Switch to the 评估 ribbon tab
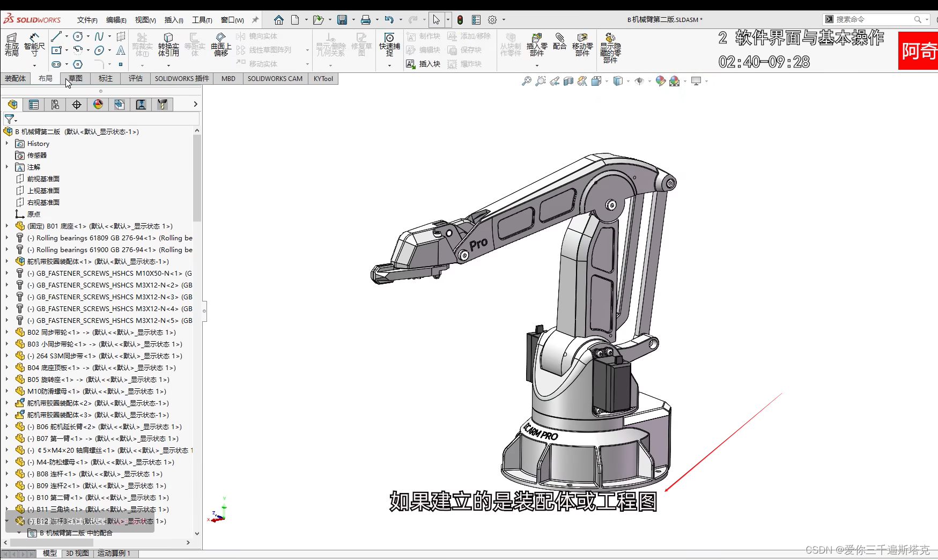Viewport: 938px width, 560px height. coord(136,78)
